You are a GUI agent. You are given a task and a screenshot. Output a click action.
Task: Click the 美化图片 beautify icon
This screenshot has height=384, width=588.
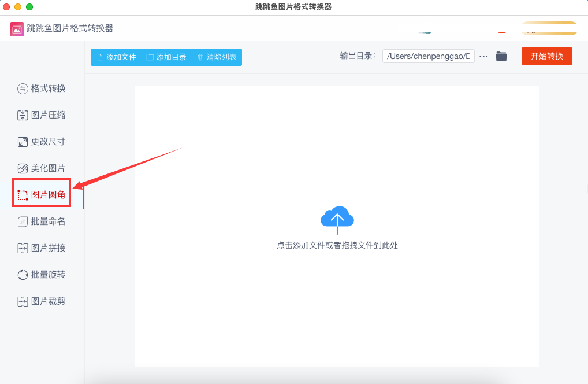[x=23, y=168]
